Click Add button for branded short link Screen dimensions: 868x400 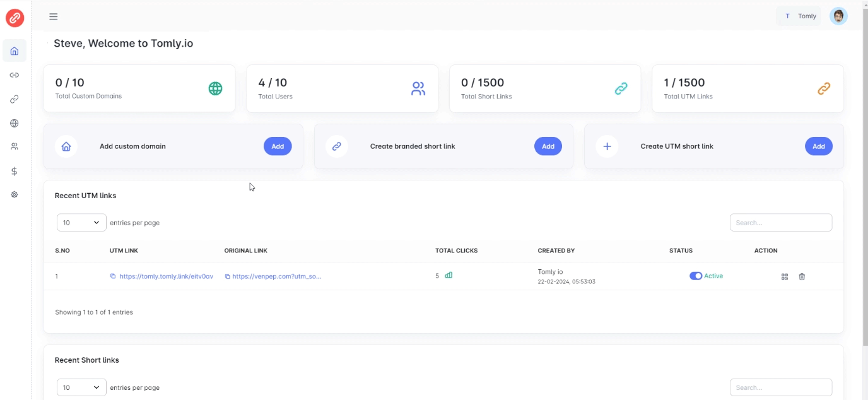(x=548, y=146)
